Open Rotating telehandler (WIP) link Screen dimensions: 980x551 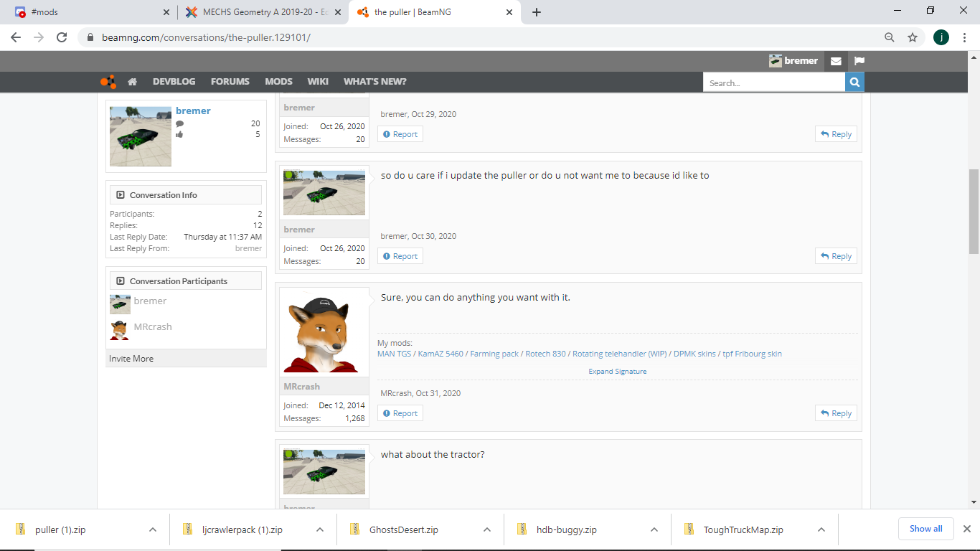coord(620,354)
